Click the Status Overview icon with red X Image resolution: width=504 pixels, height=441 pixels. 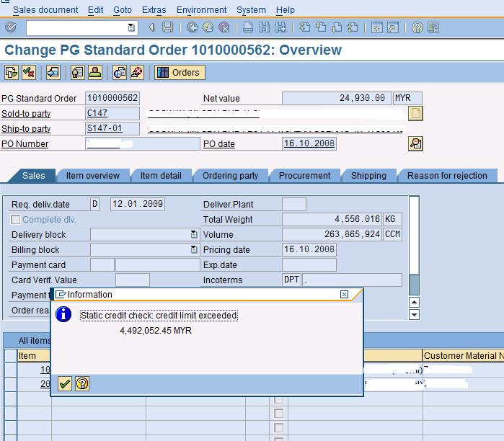[29, 72]
